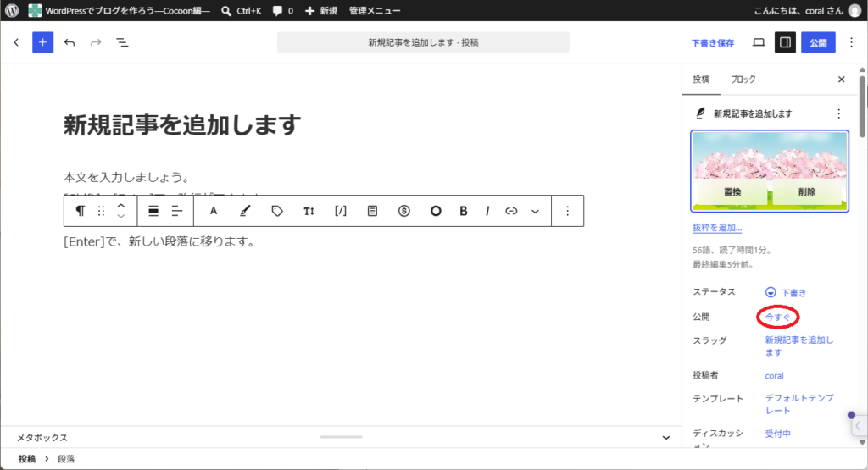Click the 新規 new content menu
This screenshot has height=470, width=868.
321,10
